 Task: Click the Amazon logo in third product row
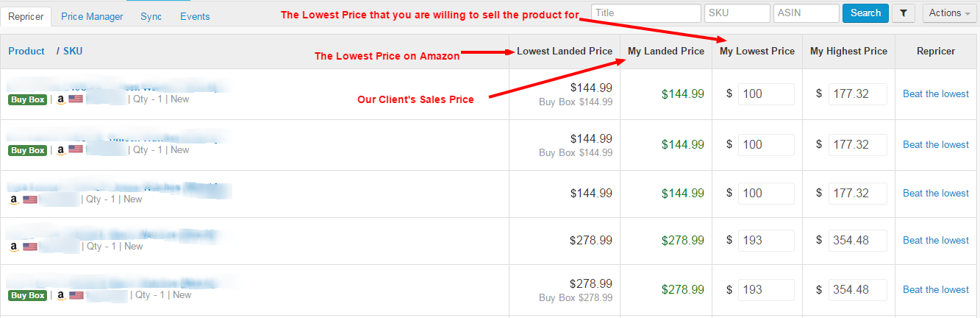(x=13, y=199)
